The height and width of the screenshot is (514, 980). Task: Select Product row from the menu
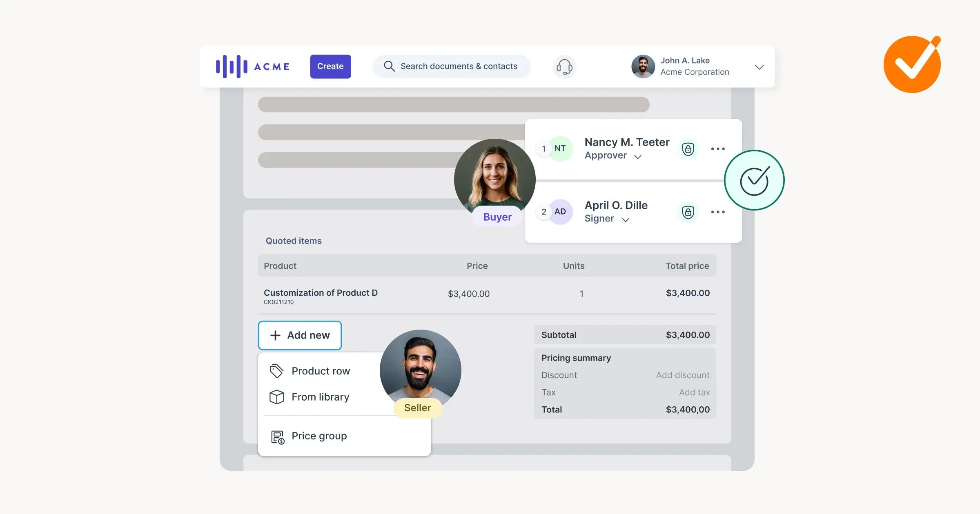[310, 371]
